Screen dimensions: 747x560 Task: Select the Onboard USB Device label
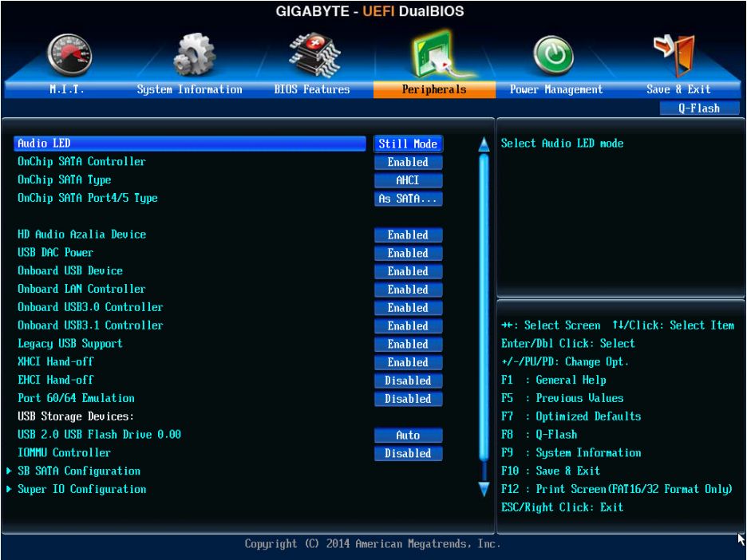[x=70, y=270]
